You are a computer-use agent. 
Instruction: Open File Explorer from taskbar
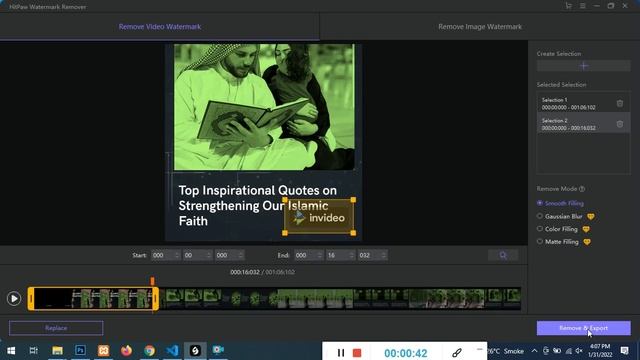(57, 351)
